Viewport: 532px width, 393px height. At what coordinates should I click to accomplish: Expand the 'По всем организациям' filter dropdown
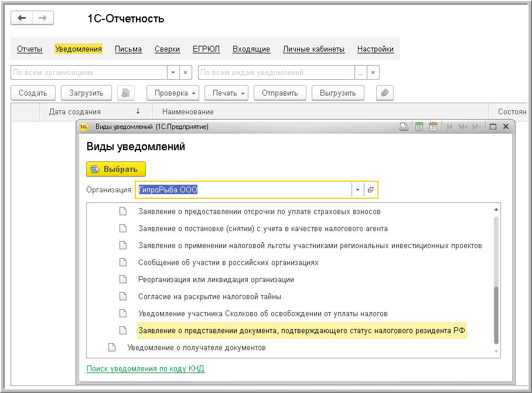click(172, 73)
